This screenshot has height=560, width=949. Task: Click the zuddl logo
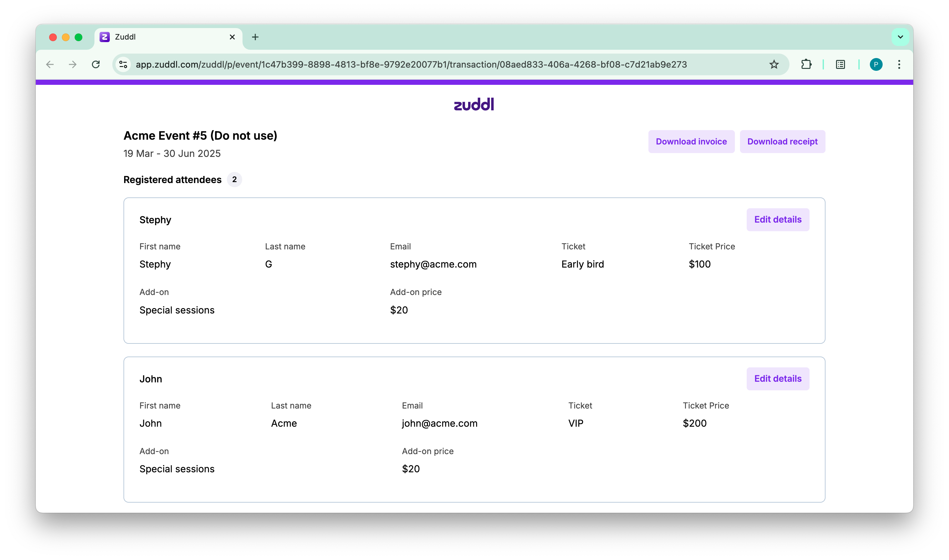pyautogui.click(x=474, y=104)
